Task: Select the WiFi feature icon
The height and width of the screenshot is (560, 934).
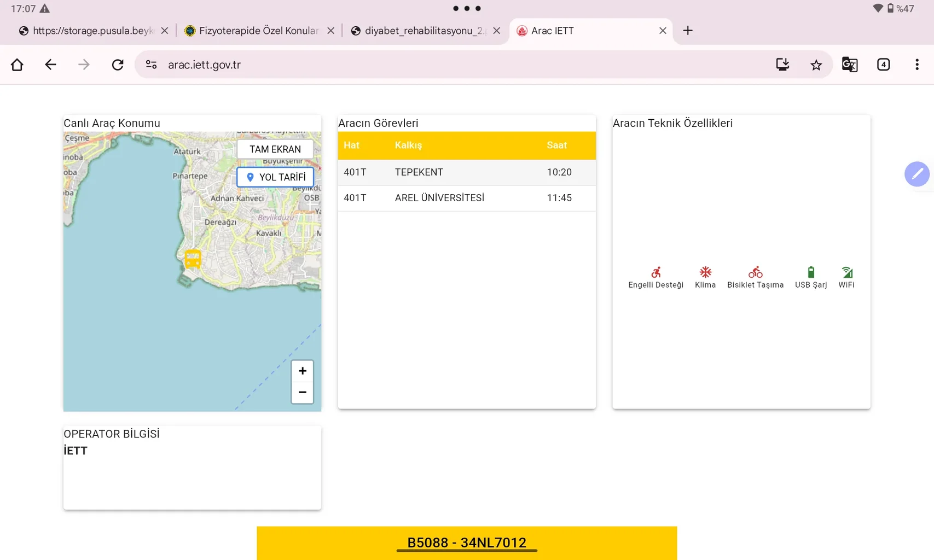Action: 847,272
